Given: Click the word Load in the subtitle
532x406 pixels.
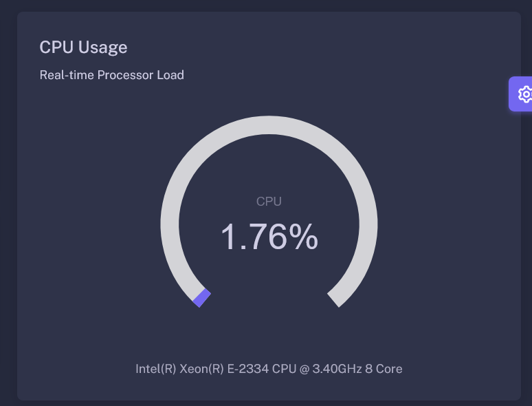Looking at the screenshot, I should [x=170, y=75].
